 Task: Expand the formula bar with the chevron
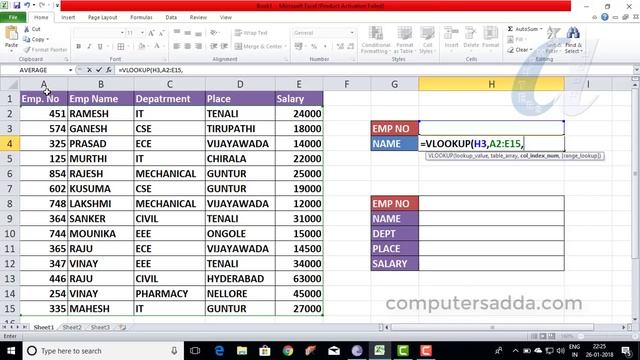point(636,70)
